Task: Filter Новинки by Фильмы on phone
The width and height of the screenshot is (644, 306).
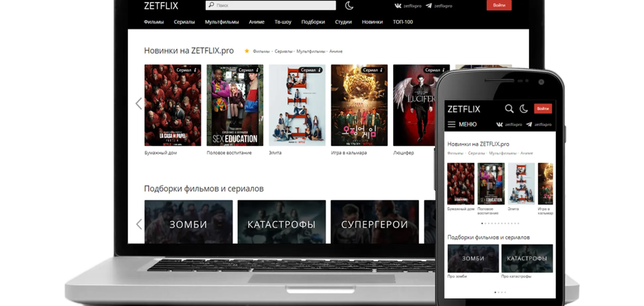Action: pos(456,153)
